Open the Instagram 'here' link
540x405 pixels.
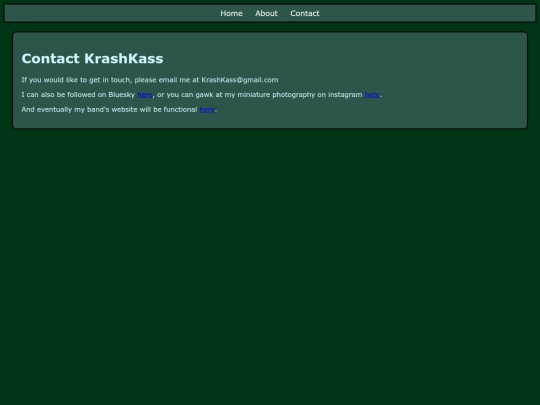(x=372, y=95)
